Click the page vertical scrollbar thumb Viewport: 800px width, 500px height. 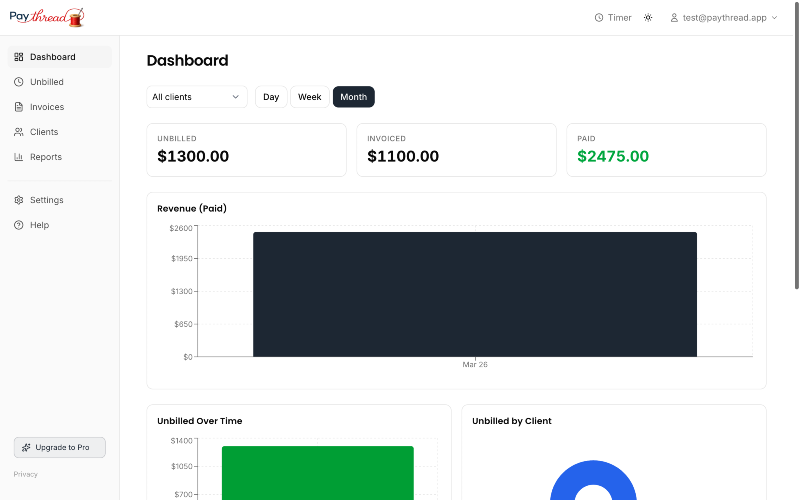[x=796, y=145]
